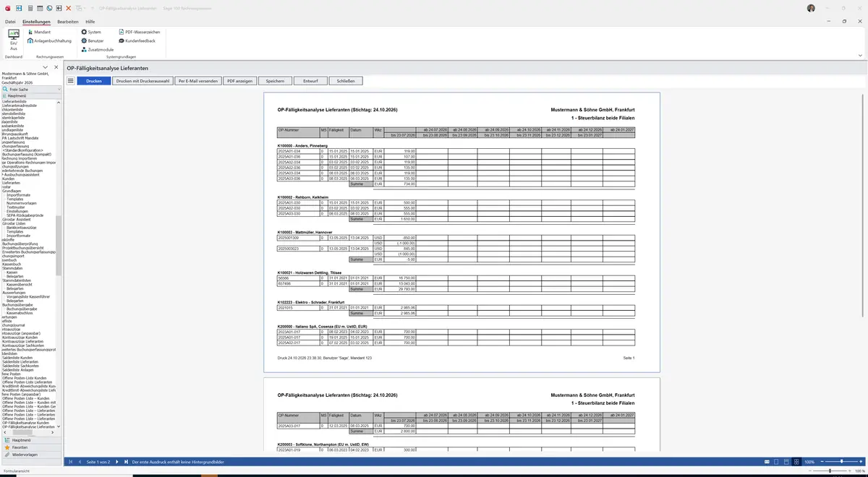Open Wiedervorlagen in the navigation panel
The width and height of the screenshot is (868, 477).
30,455
